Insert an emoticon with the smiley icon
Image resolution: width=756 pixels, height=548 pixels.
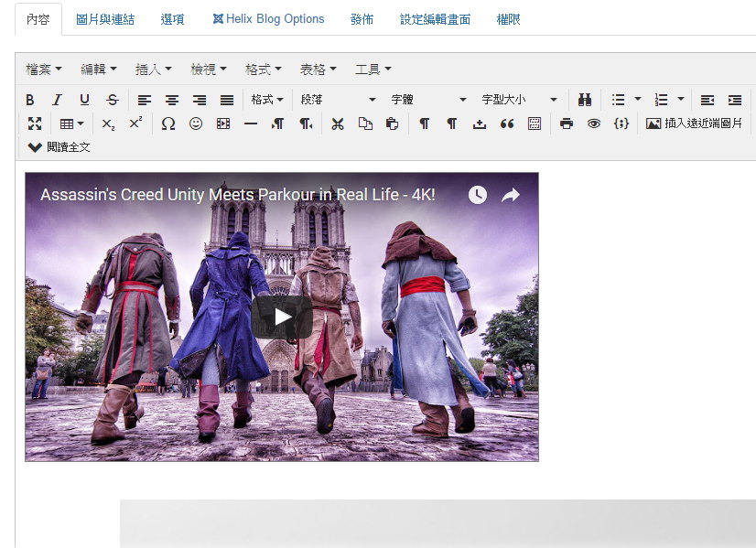(x=195, y=124)
